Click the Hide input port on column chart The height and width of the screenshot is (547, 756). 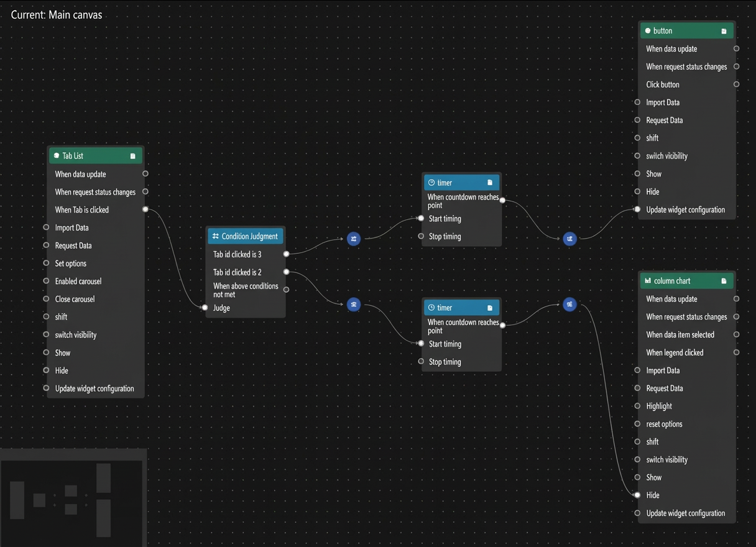(x=637, y=495)
